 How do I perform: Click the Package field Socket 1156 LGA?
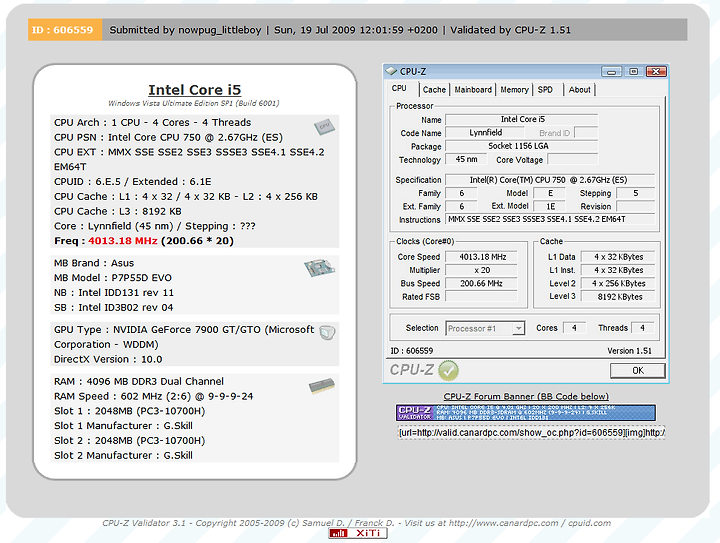click(x=522, y=146)
